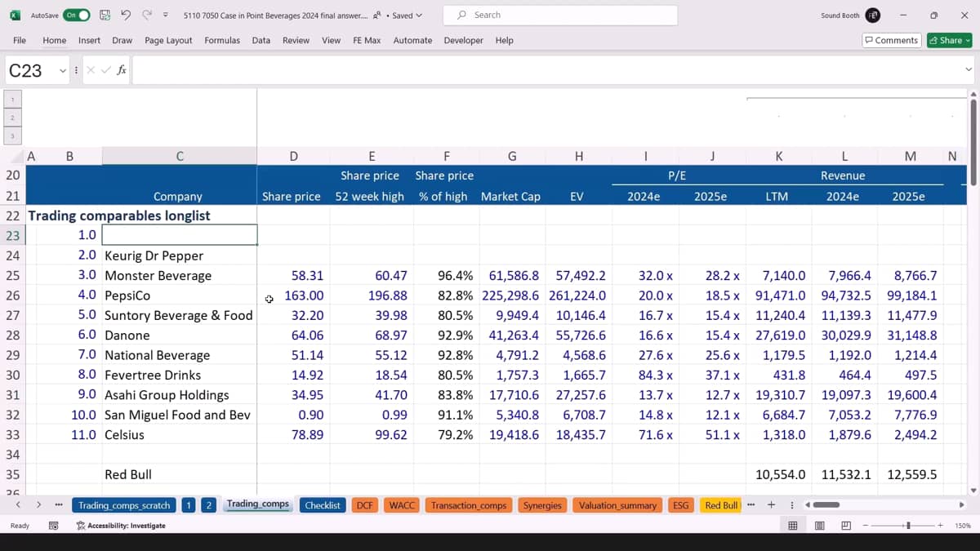Open the Saved status dropdown beside filename
Image resolution: width=980 pixels, height=551 pixels.
(407, 15)
